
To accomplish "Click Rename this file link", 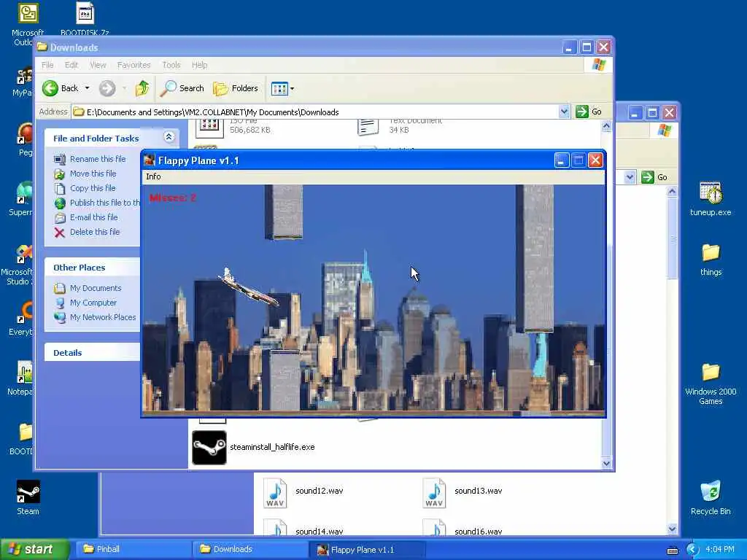I will (98, 159).
